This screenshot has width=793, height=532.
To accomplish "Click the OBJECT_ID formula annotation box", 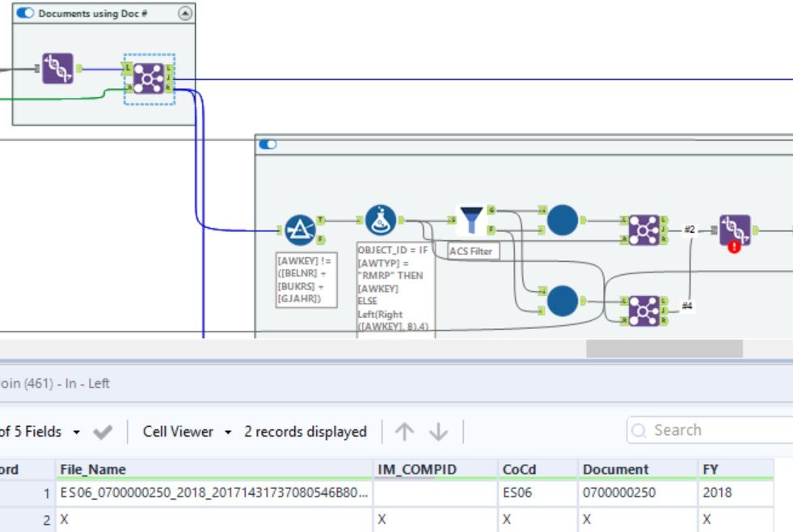I will point(394,289).
